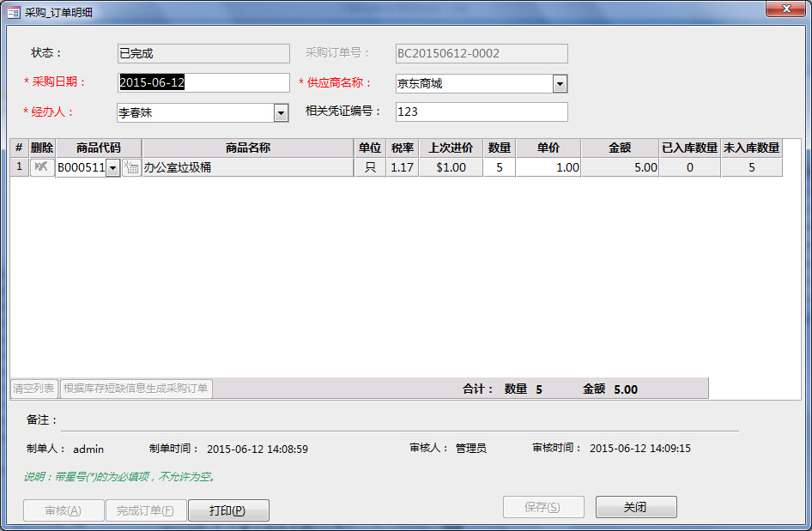This screenshot has height=531, width=812.
Task: Click the 上次进价 column header
Action: tap(451, 148)
